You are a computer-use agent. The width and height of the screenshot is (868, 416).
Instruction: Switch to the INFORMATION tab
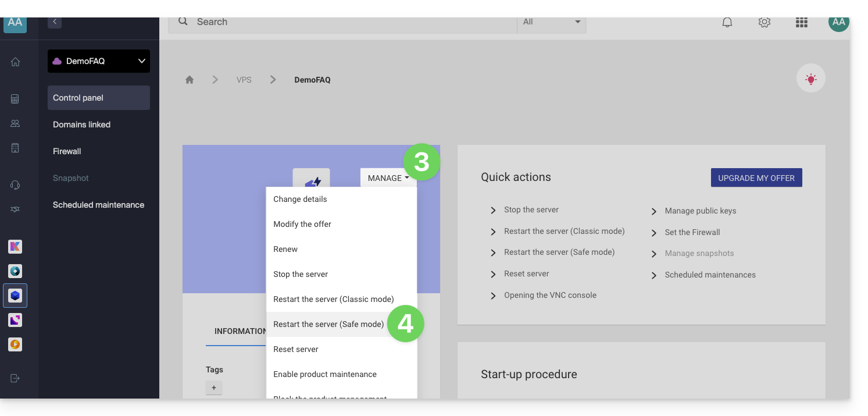[238, 331]
